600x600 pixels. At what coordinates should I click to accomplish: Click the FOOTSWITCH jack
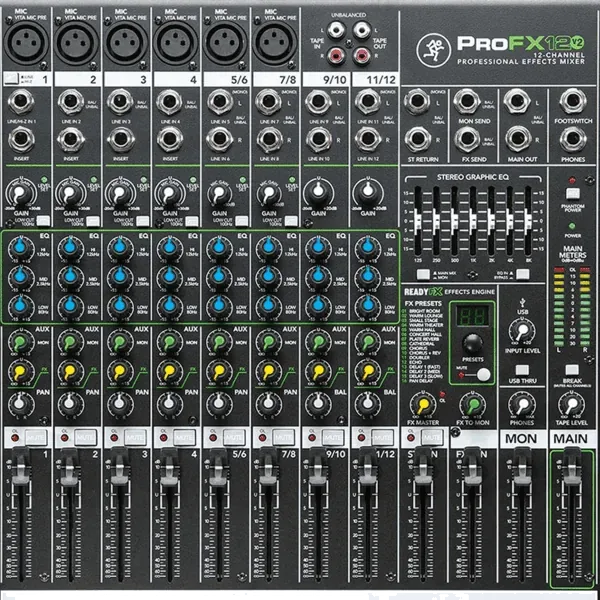point(572,101)
